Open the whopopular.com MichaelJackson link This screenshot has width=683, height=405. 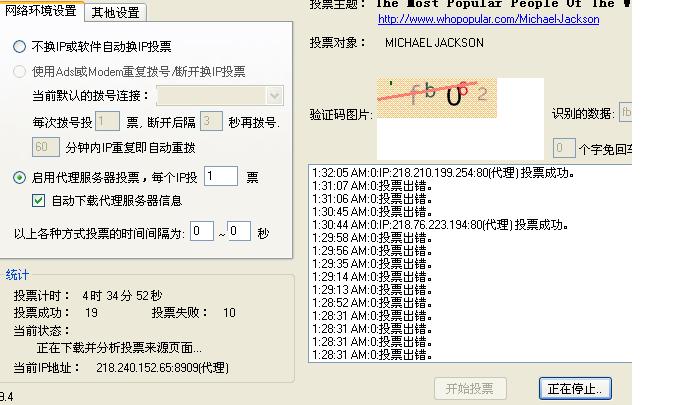click(x=488, y=19)
